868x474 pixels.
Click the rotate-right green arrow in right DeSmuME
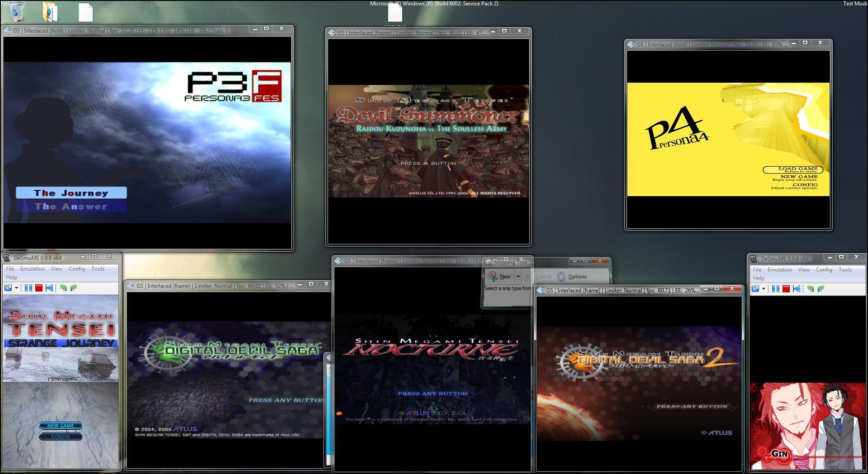point(821,289)
